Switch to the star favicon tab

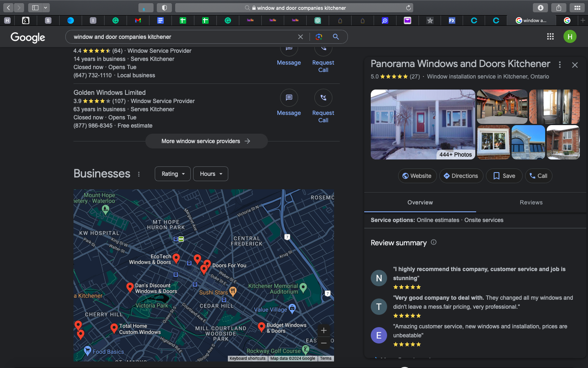coord(430,20)
